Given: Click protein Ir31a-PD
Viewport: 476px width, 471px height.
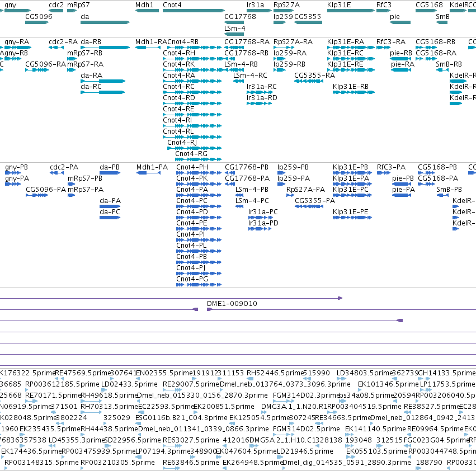Looking at the screenshot, I should coord(263,223).
